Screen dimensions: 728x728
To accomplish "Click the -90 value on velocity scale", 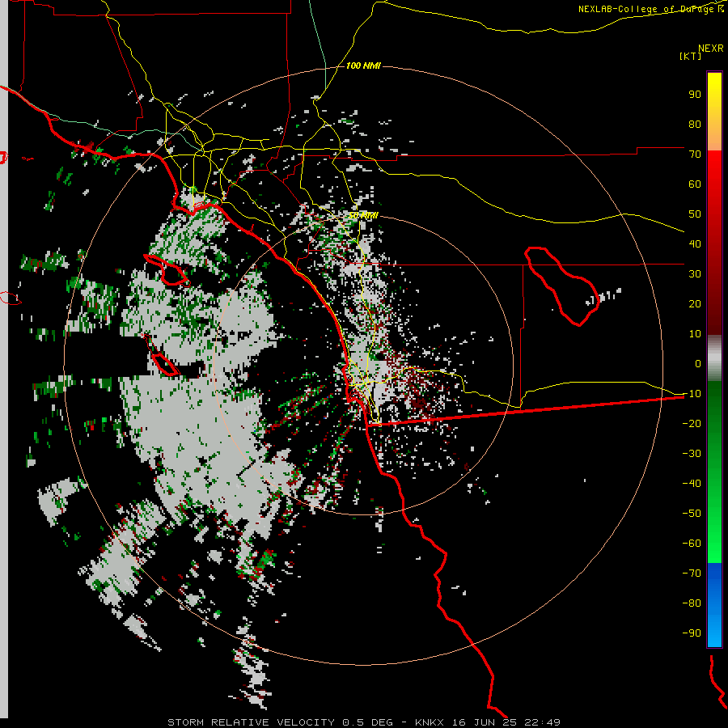I will tap(692, 633).
